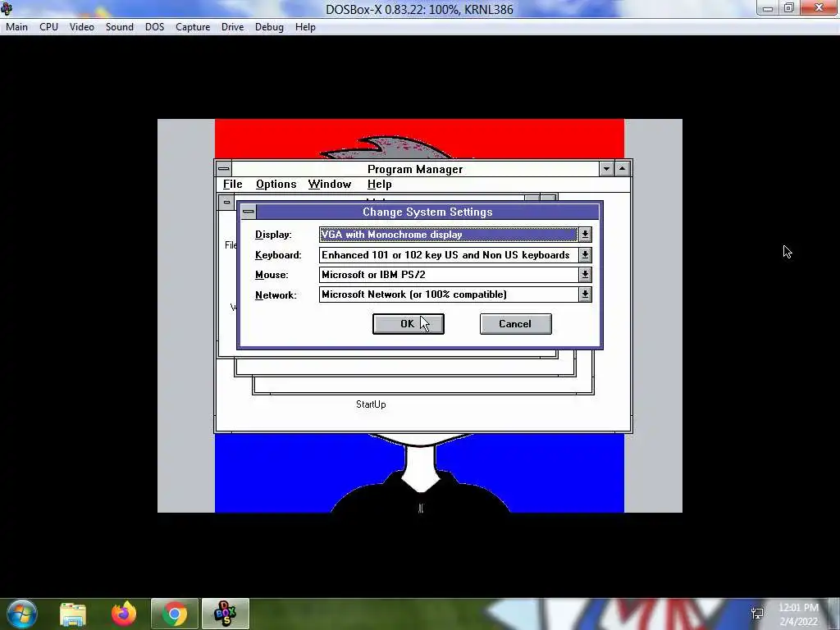Open the inner group window control box
The height and width of the screenshot is (630, 840).
click(226, 202)
